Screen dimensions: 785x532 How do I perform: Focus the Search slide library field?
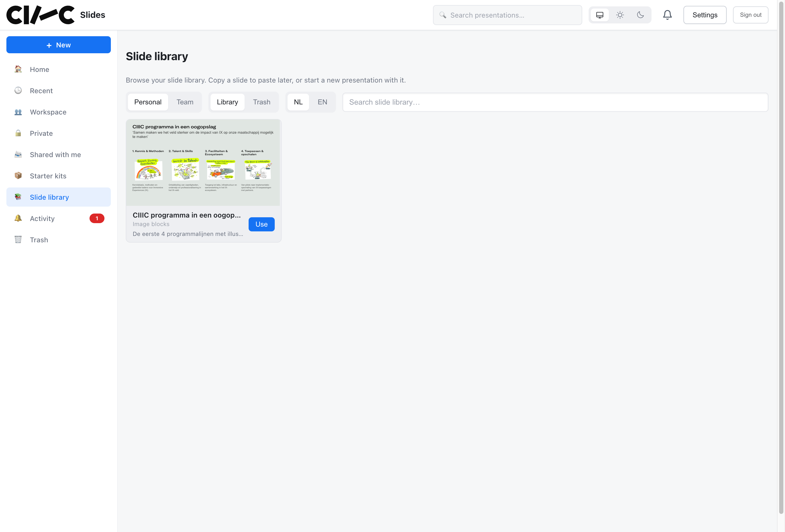coord(555,102)
